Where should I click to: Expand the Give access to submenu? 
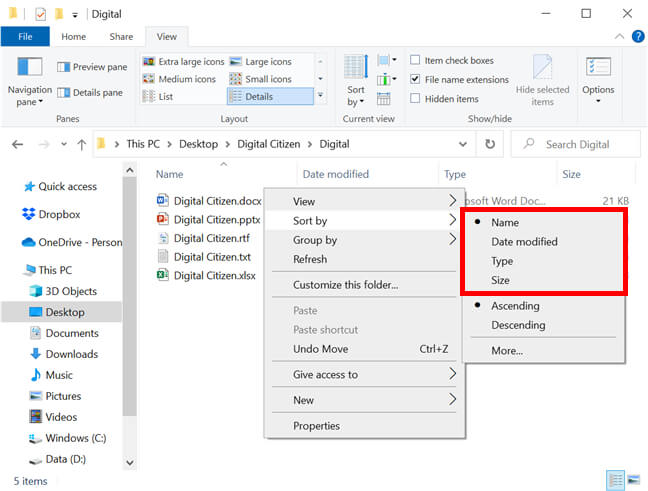pyautogui.click(x=364, y=374)
